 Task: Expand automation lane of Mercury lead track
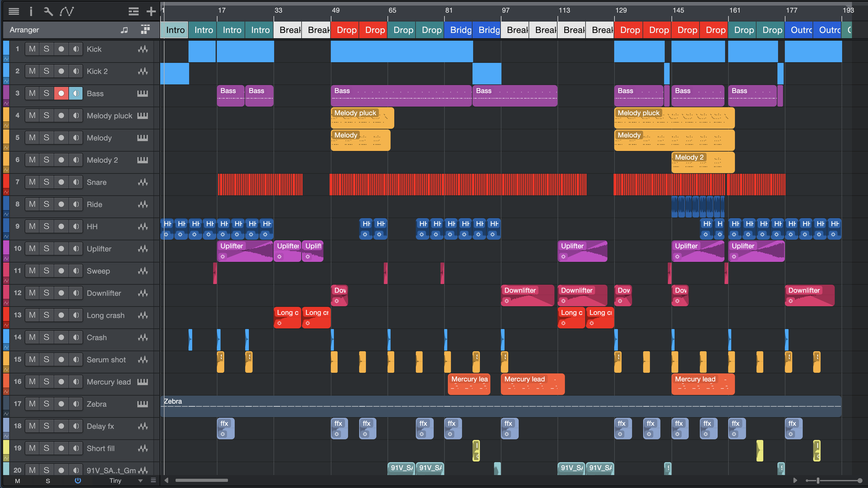click(x=6, y=392)
